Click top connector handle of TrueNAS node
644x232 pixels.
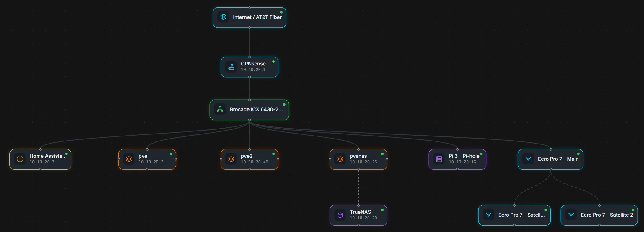click(x=358, y=205)
